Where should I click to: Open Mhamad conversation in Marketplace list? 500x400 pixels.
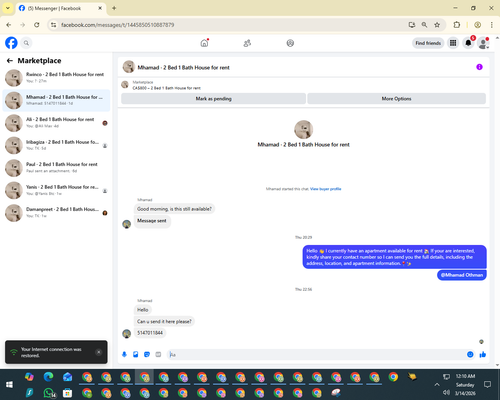[56, 100]
